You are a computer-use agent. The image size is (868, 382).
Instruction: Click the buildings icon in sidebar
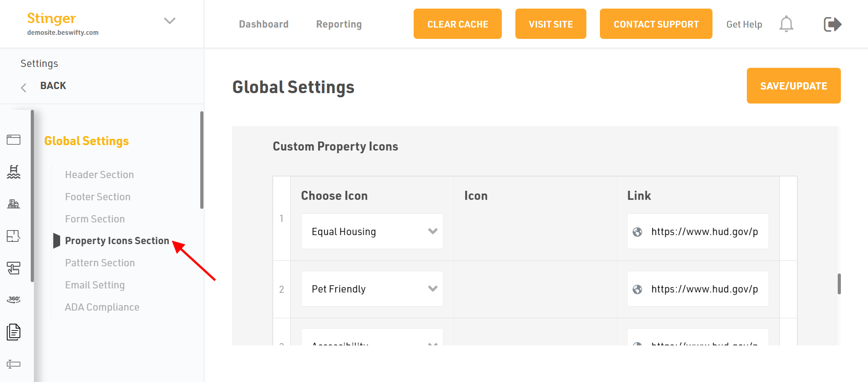tap(14, 204)
